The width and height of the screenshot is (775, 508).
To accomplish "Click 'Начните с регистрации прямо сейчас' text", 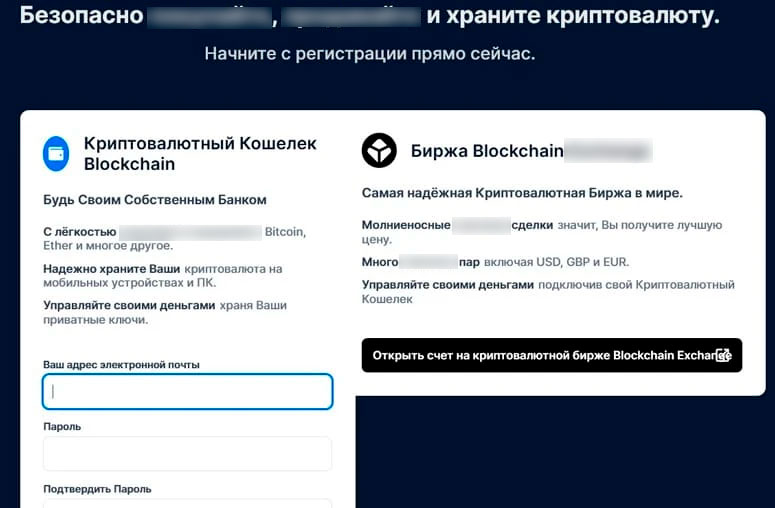I will tap(370, 53).
